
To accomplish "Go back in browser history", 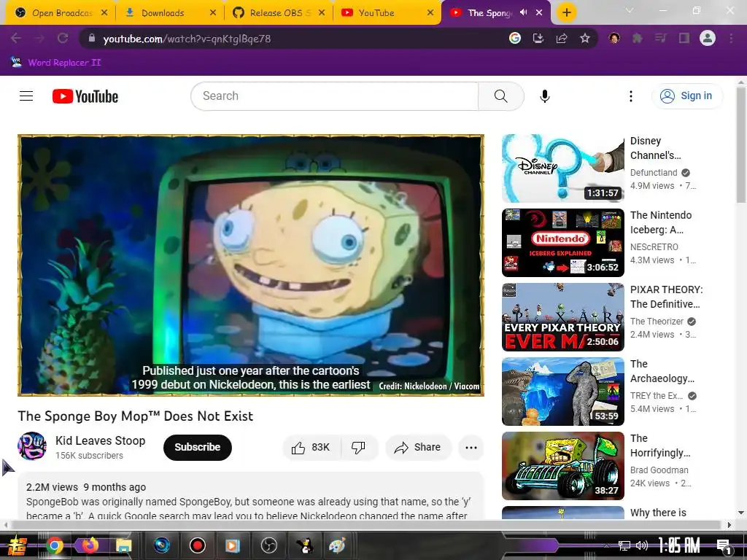I will pyautogui.click(x=16, y=39).
